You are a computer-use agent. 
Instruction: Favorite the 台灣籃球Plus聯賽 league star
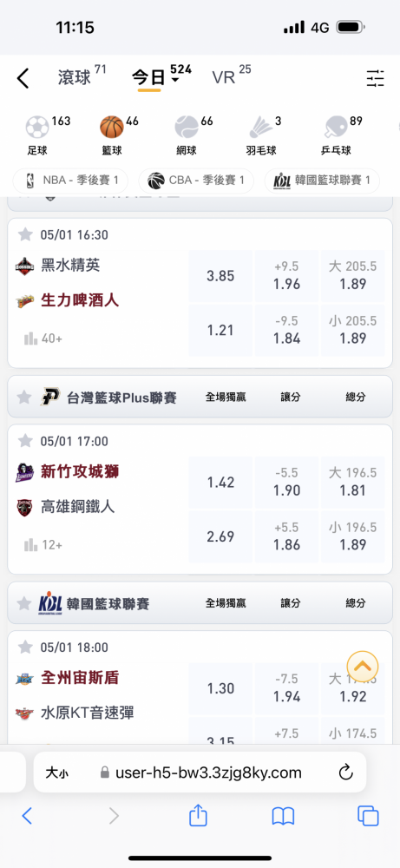pyautogui.click(x=23, y=397)
